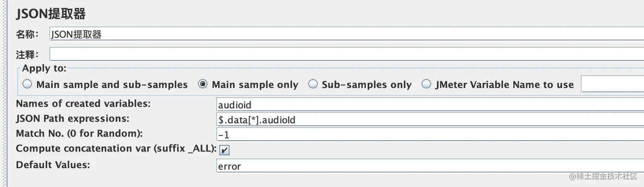Enable the "JMeter Variable Name to use" radio option

[x=426, y=84]
